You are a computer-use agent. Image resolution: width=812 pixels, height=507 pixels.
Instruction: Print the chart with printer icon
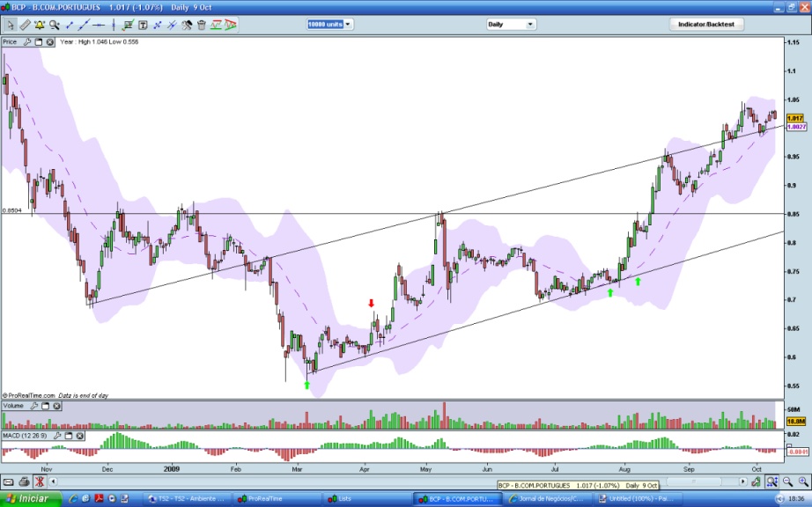[24, 482]
